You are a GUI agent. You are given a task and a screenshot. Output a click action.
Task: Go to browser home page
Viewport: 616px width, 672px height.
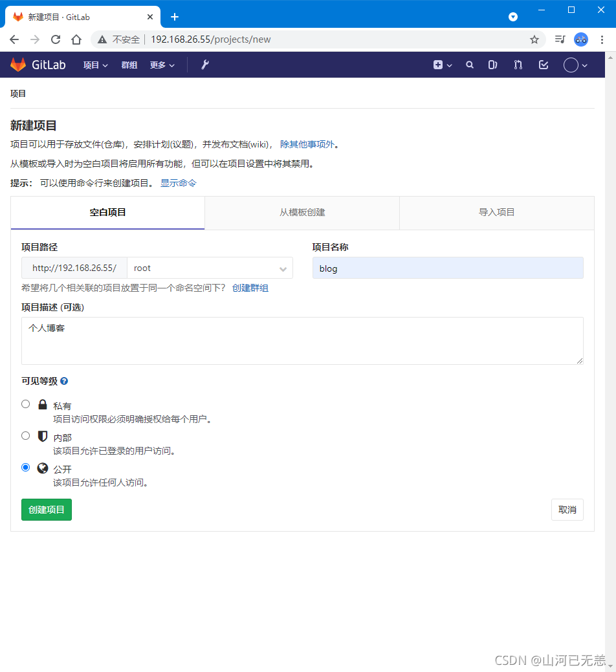pos(76,39)
